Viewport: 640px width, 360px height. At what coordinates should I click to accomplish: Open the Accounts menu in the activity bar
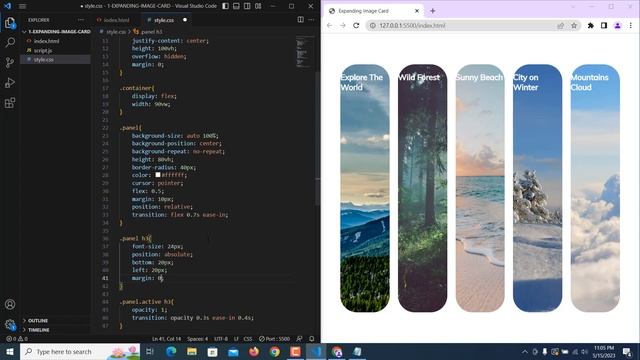(x=10, y=304)
